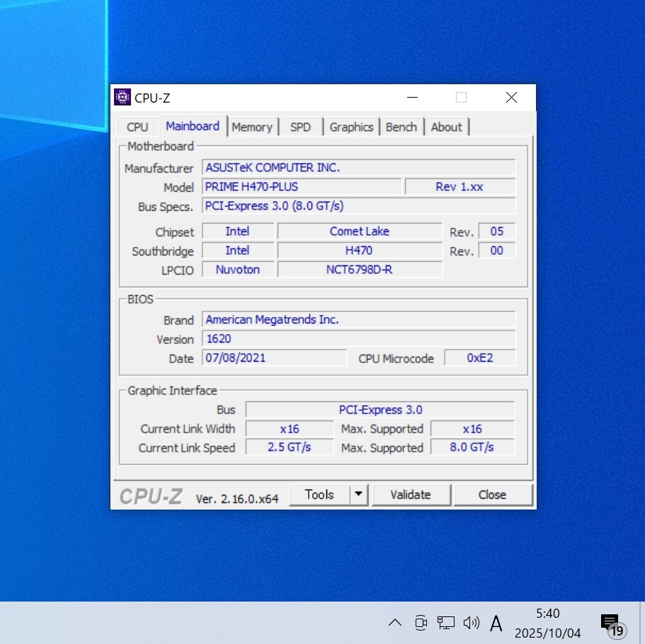The width and height of the screenshot is (645, 644).
Task: Toggle the IME input mode 'A' indicator
Action: (x=496, y=623)
